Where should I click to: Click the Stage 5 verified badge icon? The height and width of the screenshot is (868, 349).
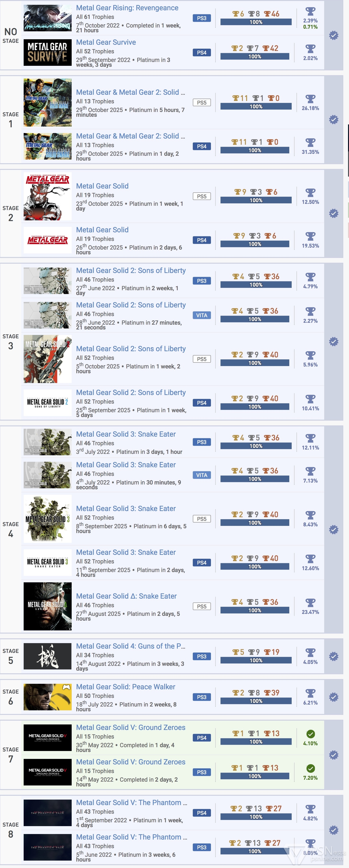tap(333, 656)
